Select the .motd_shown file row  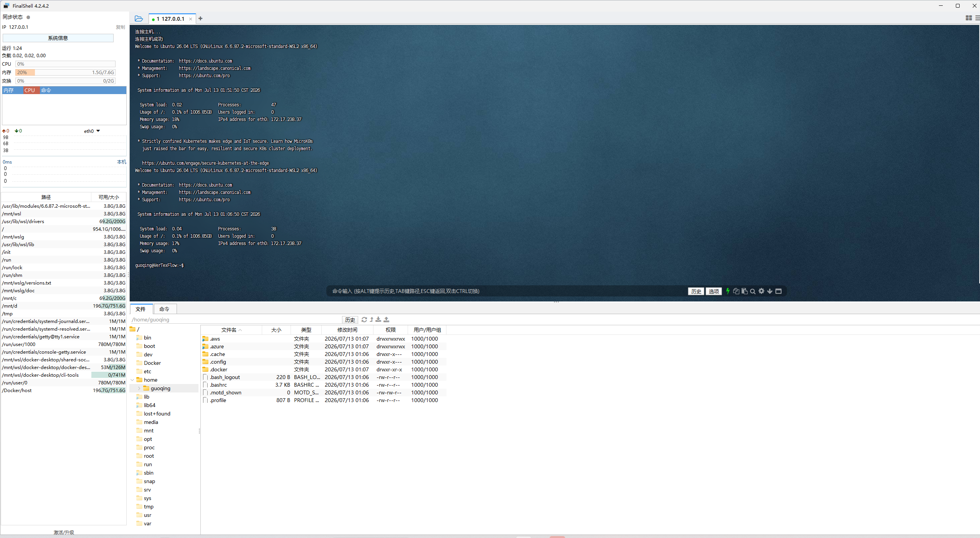[324, 392]
